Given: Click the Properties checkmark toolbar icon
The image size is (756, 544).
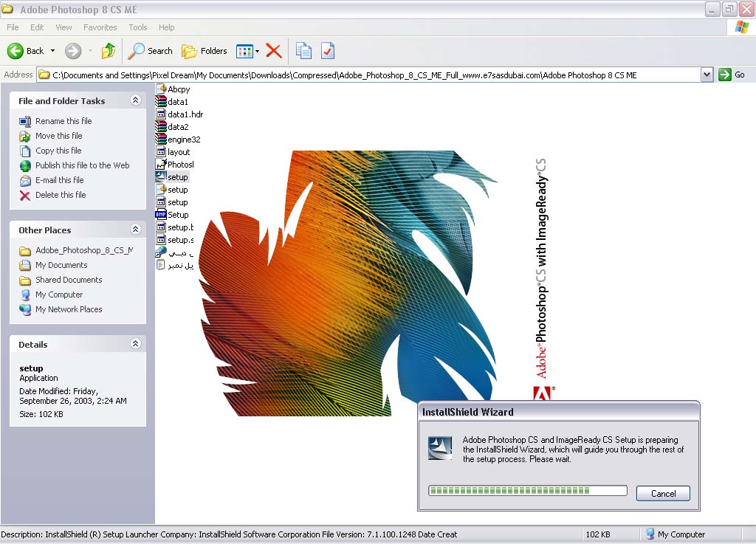Looking at the screenshot, I should pos(327,51).
